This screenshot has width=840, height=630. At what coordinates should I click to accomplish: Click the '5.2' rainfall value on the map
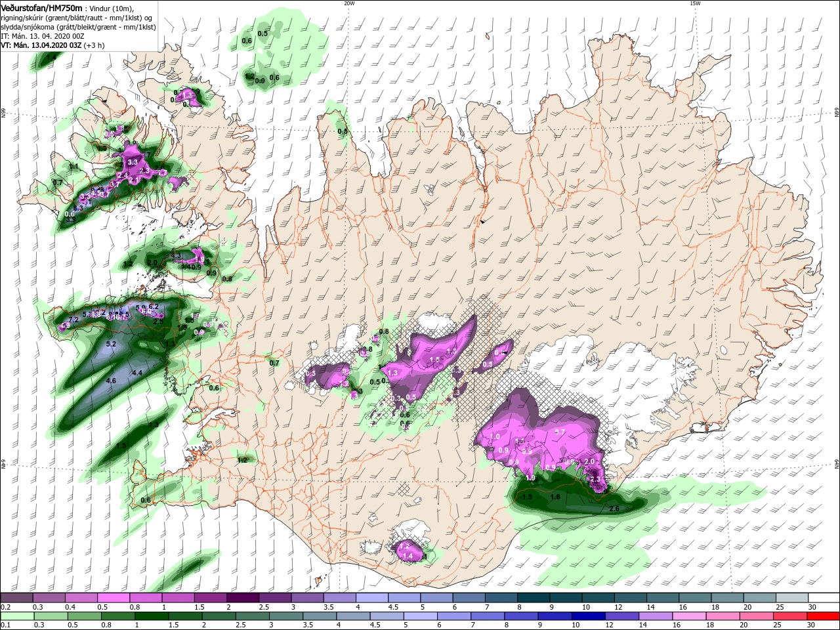pos(111,344)
